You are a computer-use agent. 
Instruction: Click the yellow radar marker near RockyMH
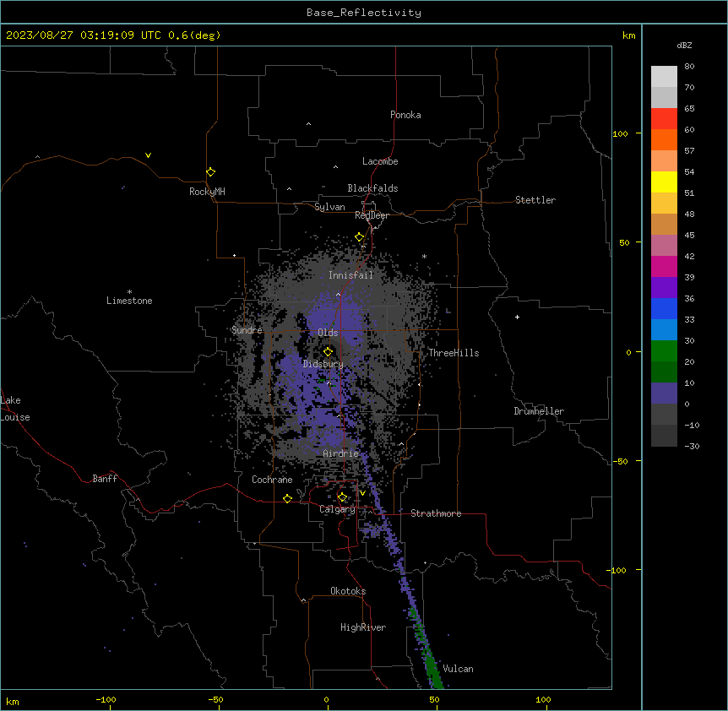[x=210, y=172]
